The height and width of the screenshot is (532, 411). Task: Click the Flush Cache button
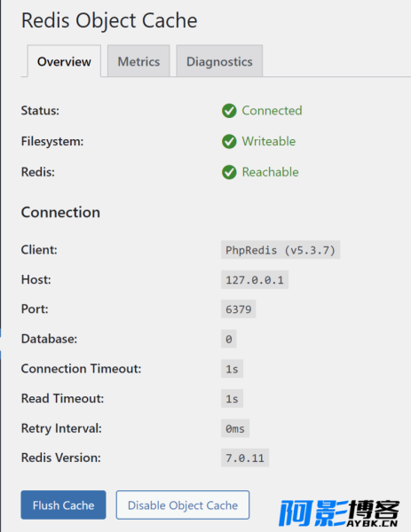click(x=63, y=505)
